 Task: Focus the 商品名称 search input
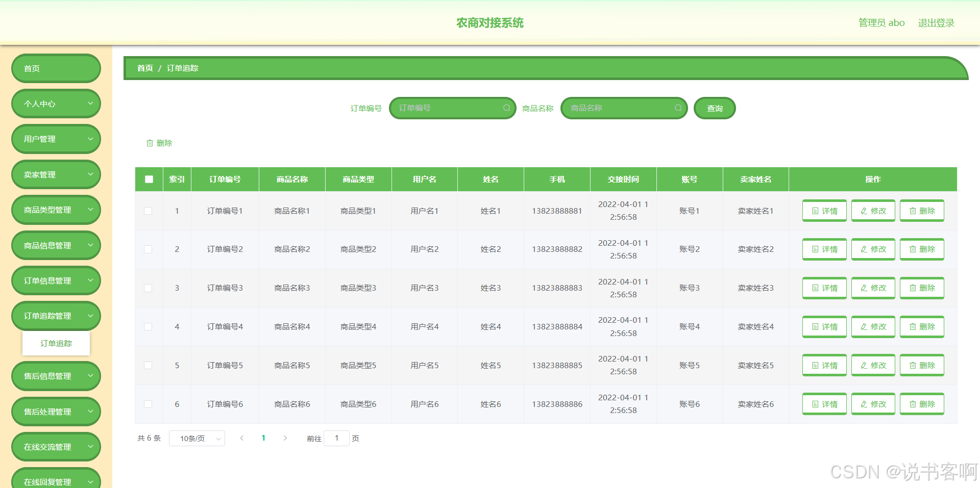(x=624, y=108)
